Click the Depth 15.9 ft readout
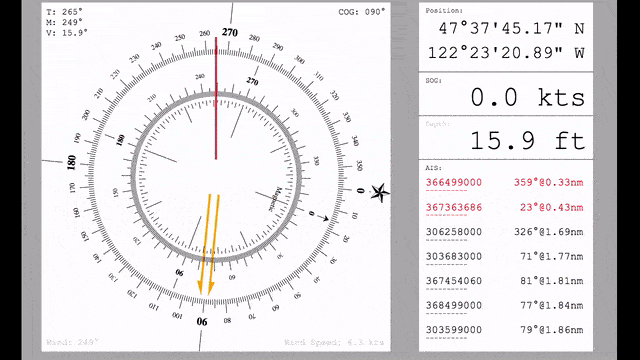This screenshot has height=360, width=640. tap(527, 141)
